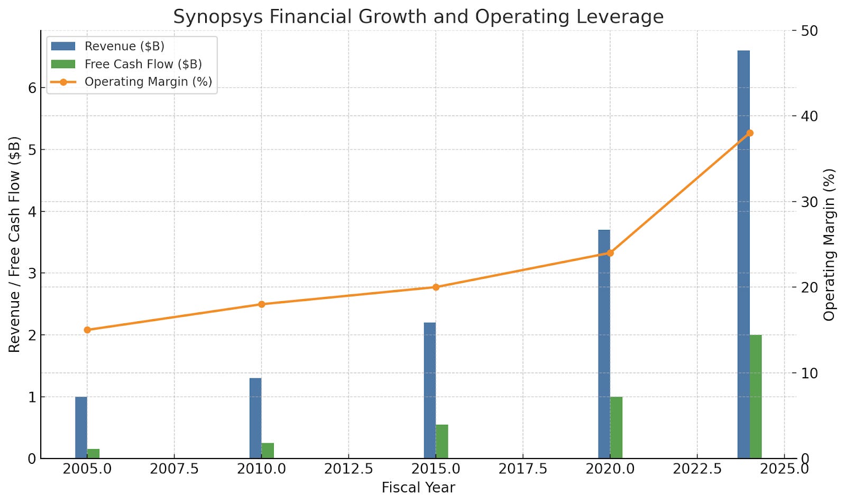Click the '2' left y-axis tick label

(32, 335)
